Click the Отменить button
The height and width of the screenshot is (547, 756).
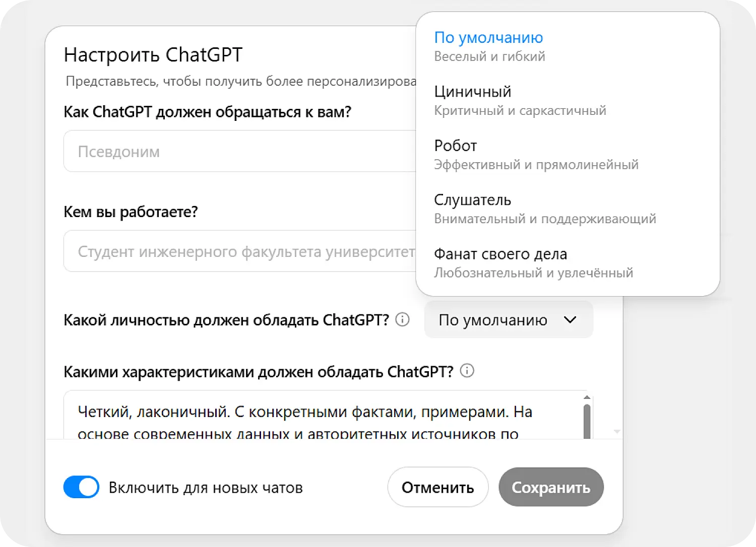[x=437, y=487]
